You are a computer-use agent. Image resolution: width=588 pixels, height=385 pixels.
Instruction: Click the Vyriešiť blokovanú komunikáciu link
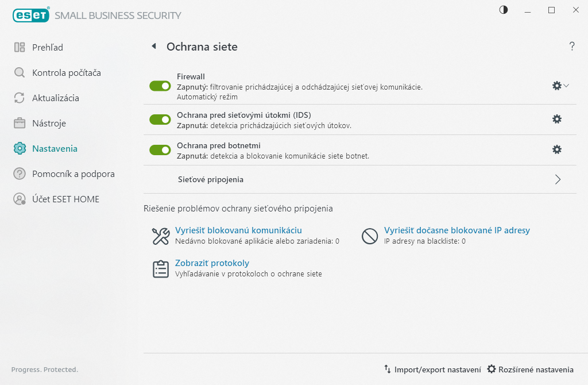click(238, 230)
